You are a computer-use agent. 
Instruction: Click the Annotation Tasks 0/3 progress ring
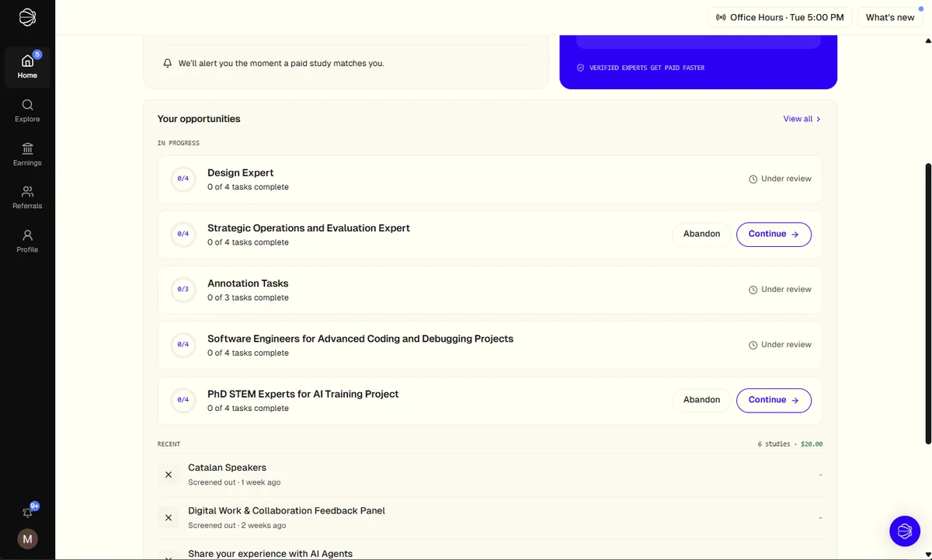(x=183, y=289)
